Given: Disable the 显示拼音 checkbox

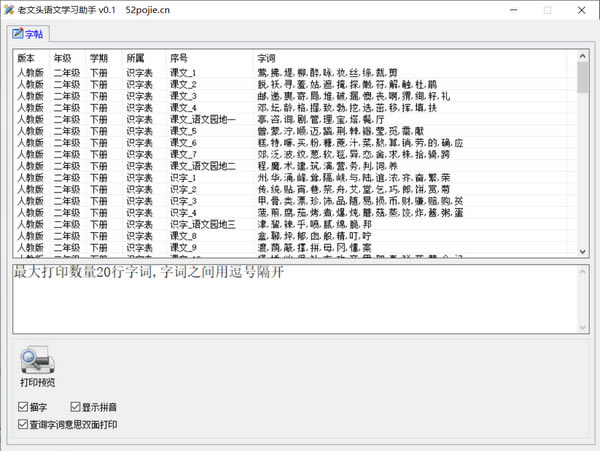Looking at the screenshot, I should (x=75, y=407).
